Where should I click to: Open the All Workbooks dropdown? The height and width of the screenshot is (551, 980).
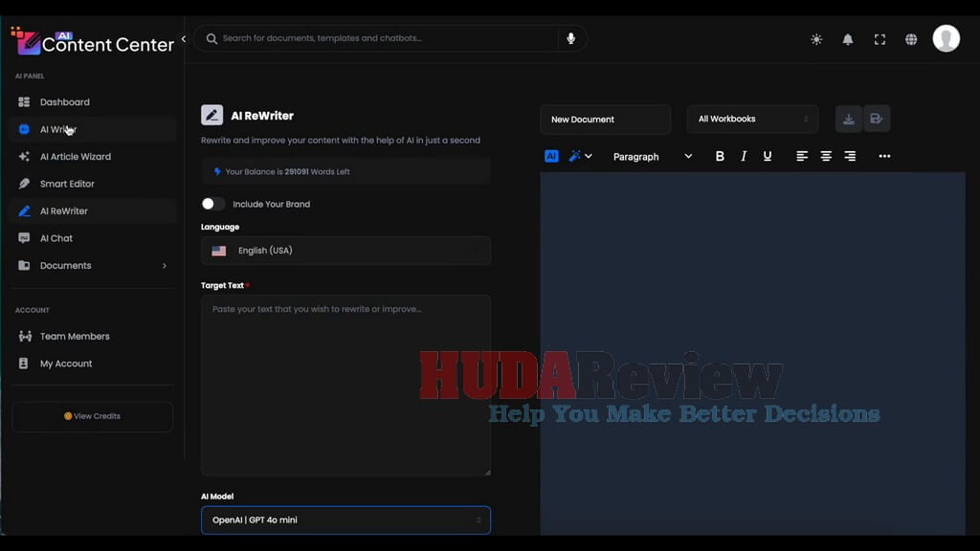coord(752,119)
